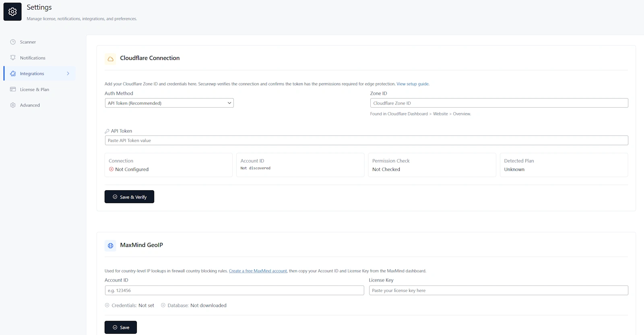Click the Database status circle icon
Image resolution: width=644 pixels, height=335 pixels.
click(163, 305)
